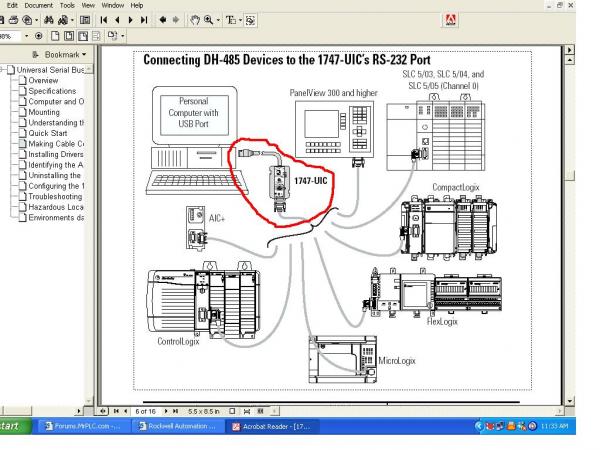Switch to Rockwell Automation taskbar window

click(178, 426)
